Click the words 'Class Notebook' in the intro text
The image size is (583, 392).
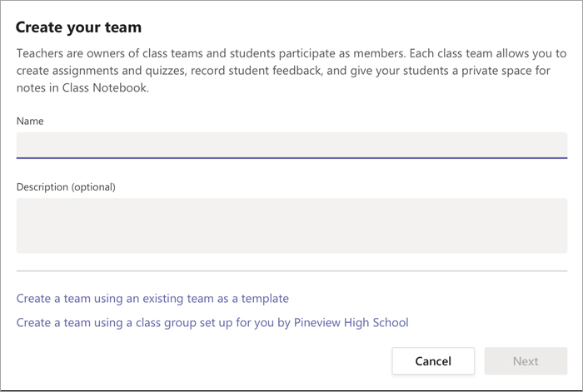104,87
